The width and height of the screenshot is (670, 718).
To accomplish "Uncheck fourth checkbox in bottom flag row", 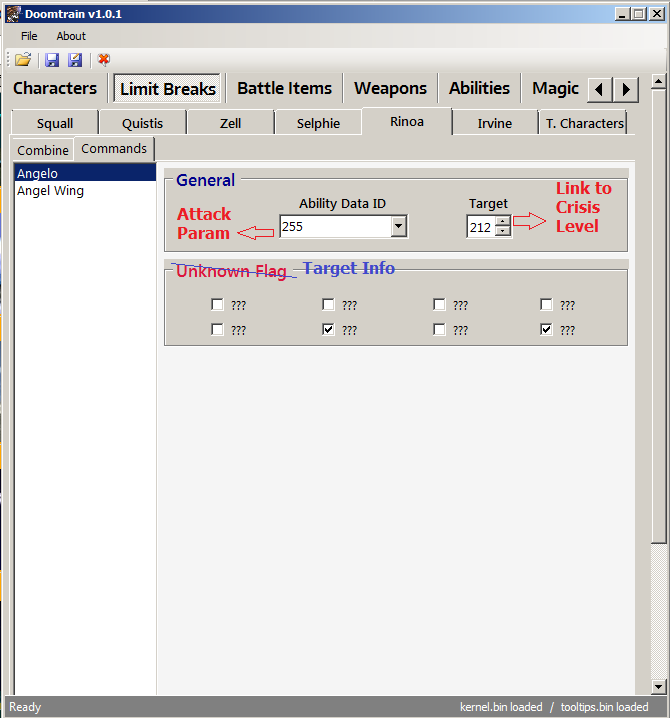I will click(x=546, y=329).
